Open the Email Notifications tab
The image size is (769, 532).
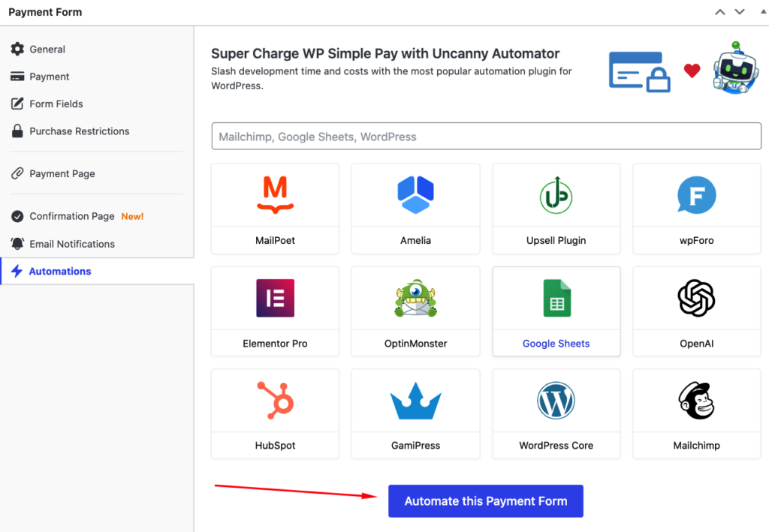(x=72, y=244)
